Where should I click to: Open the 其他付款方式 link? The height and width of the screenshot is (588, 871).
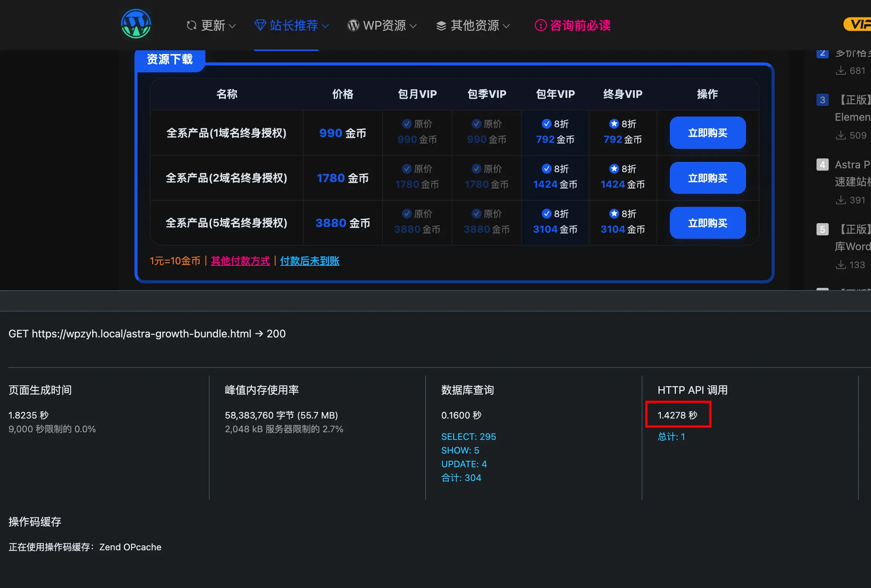pyautogui.click(x=240, y=261)
